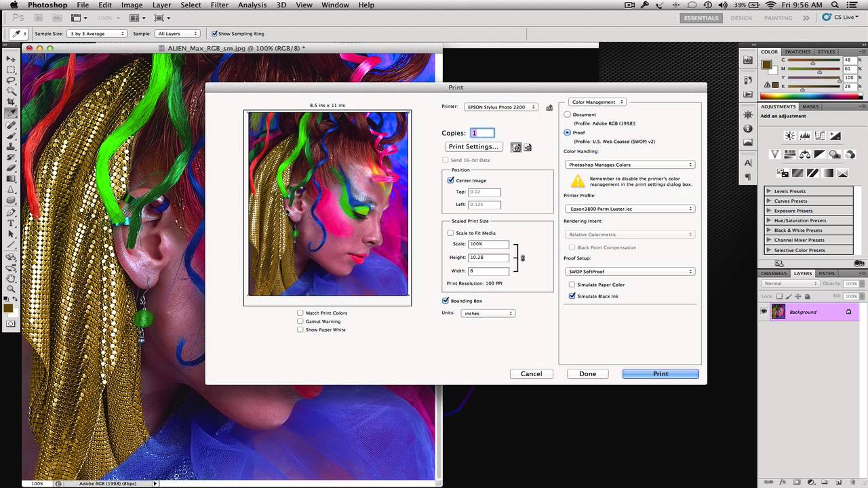The width and height of the screenshot is (868, 488).
Task: Click the landscape orientation icon in Print dialog
Action: (x=528, y=147)
